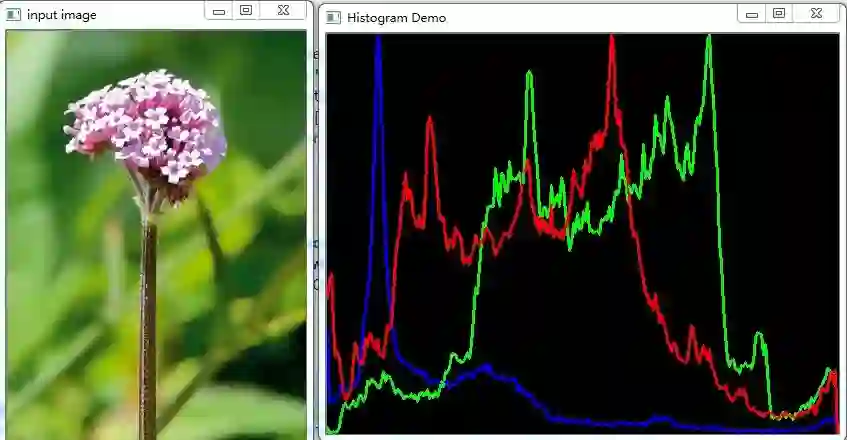
Task: Maximize the Histogram Demo window
Action: 779,14
